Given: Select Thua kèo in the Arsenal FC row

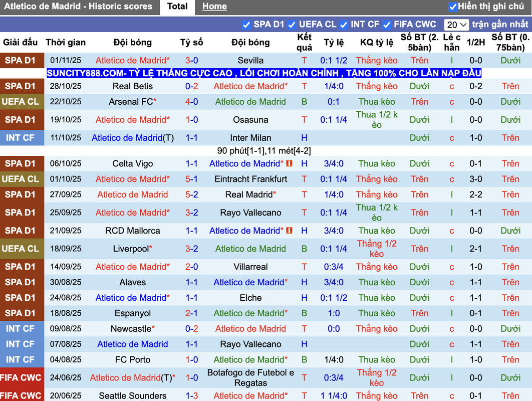Looking at the screenshot, I should (x=377, y=102).
